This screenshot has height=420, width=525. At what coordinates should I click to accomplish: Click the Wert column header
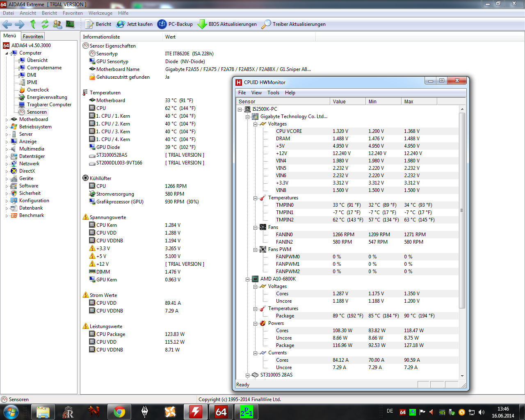pos(239,37)
